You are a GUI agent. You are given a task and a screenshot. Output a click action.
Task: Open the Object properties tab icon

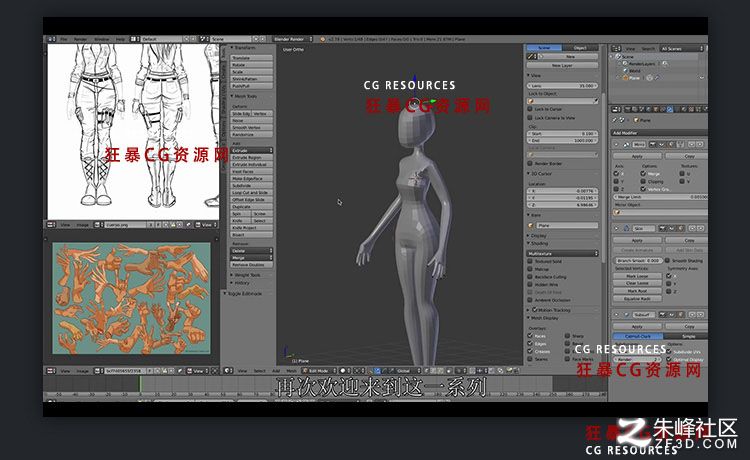[657, 110]
